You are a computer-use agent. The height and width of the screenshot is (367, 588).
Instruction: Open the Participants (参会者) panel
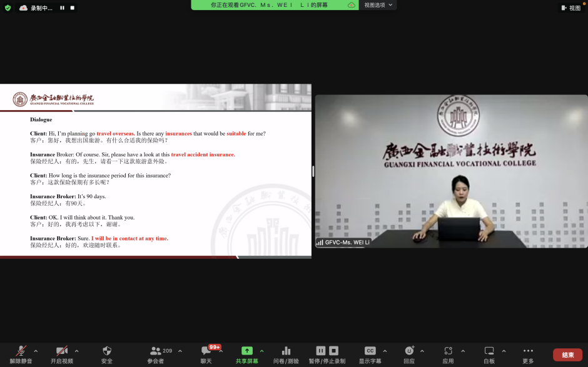pyautogui.click(x=156, y=351)
